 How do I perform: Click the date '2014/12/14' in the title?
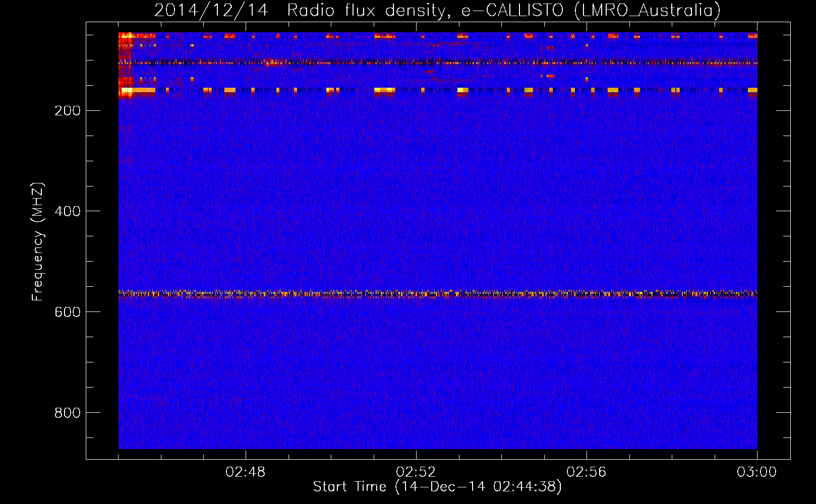[211, 11]
